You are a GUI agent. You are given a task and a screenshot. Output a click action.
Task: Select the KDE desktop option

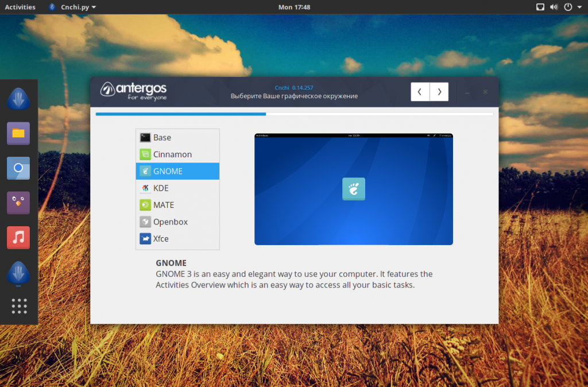[x=161, y=188]
